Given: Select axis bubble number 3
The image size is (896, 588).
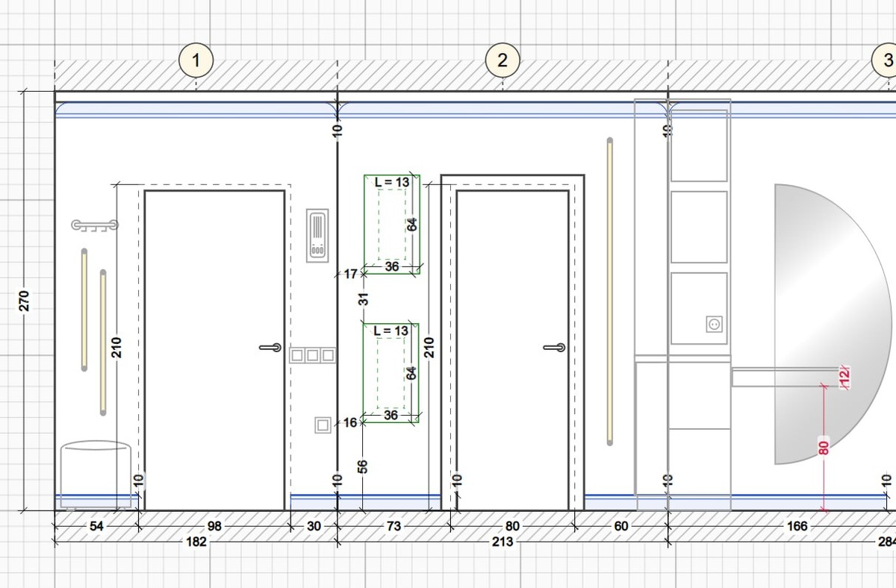Looking at the screenshot, I should (x=886, y=61).
